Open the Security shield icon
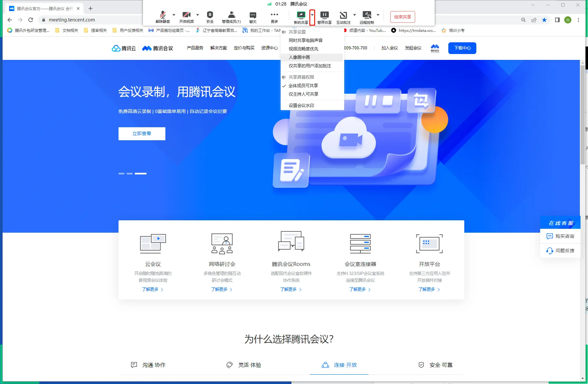The image size is (588, 384). (x=210, y=15)
